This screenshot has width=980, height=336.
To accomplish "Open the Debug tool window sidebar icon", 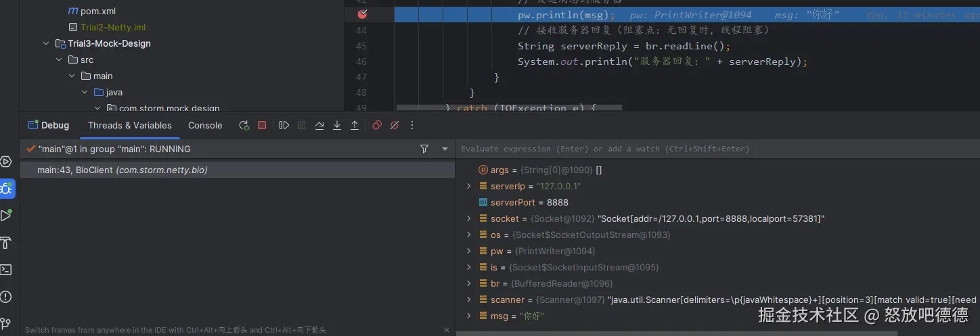I will [x=6, y=189].
